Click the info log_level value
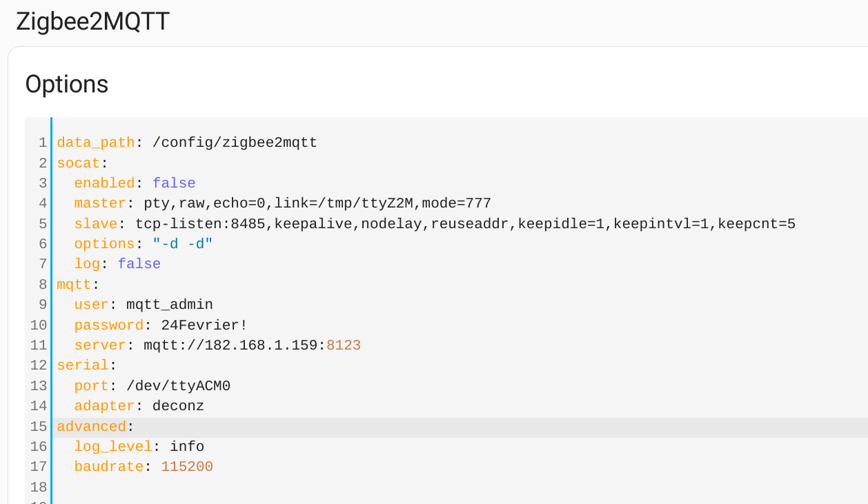This screenshot has width=868, height=504. (x=187, y=447)
